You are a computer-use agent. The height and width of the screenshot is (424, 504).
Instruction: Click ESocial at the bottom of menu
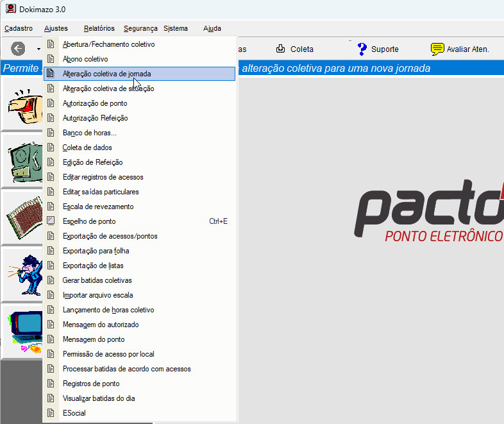pyautogui.click(x=74, y=413)
